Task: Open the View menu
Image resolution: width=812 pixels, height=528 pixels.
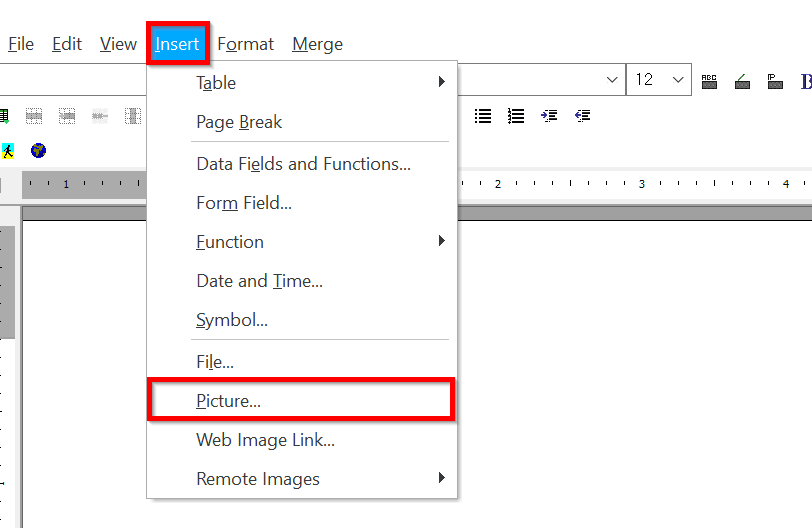Action: coord(118,44)
